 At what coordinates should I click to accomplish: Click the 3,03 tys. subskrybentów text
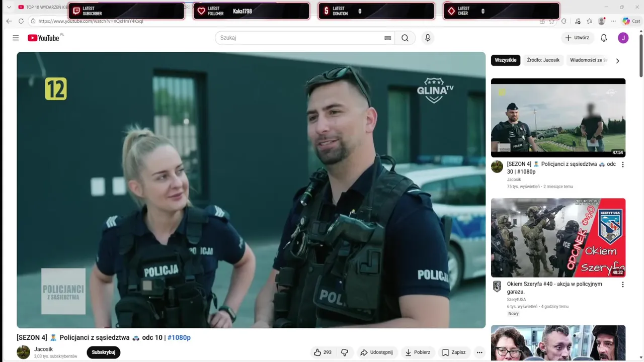tap(55, 356)
